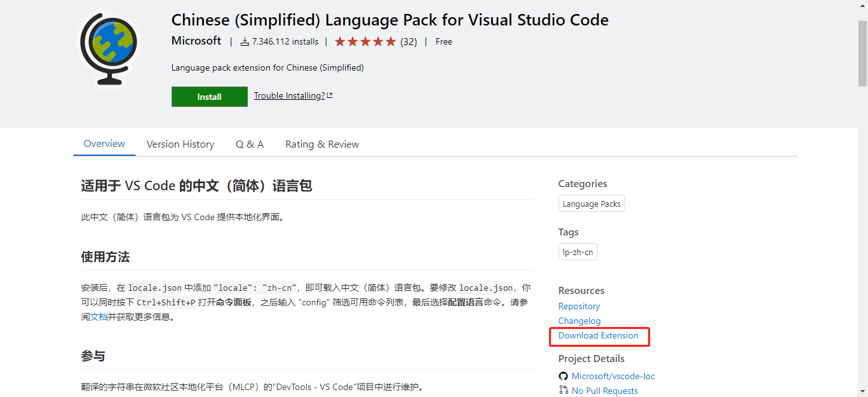Click the scrollbar down arrow
Viewport: 868px width, 397px height.
point(862,391)
